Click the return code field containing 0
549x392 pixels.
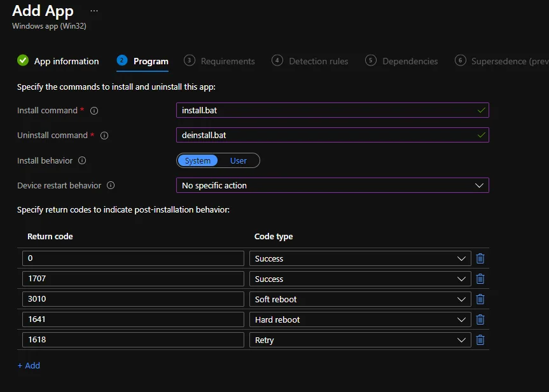pyautogui.click(x=133, y=258)
